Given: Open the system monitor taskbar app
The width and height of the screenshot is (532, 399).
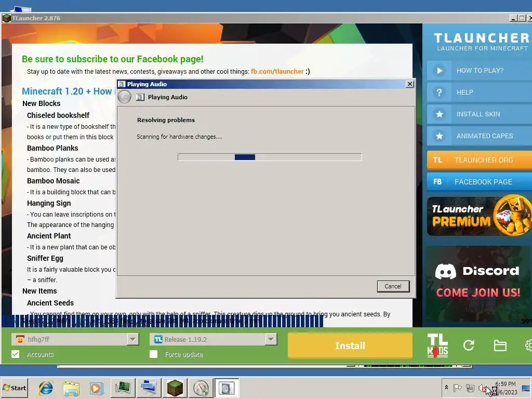Looking at the screenshot, I should (x=123, y=388).
